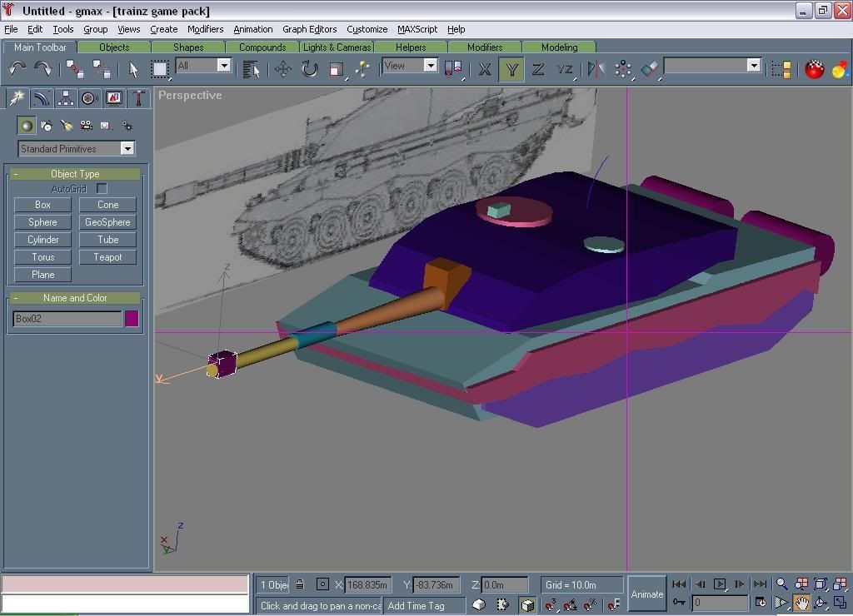Toggle restrict to Z axis
The width and height of the screenshot is (853, 616).
(x=537, y=69)
